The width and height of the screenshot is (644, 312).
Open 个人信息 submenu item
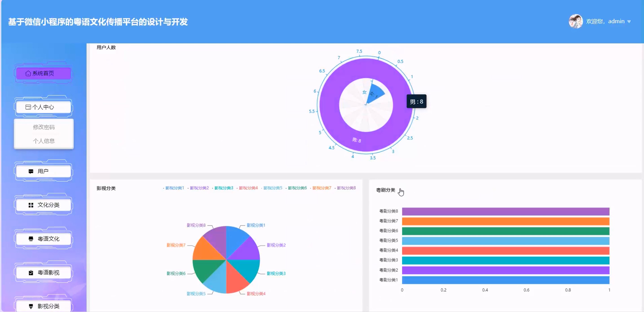coord(44,141)
